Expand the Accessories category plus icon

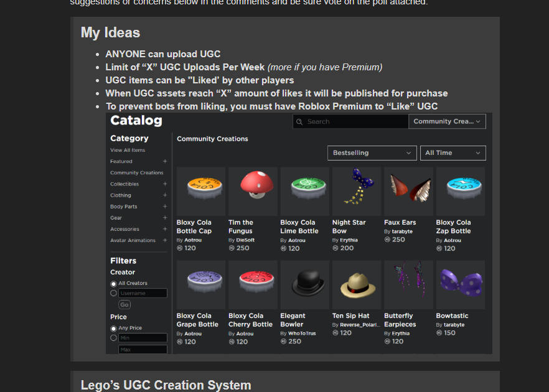click(x=165, y=229)
